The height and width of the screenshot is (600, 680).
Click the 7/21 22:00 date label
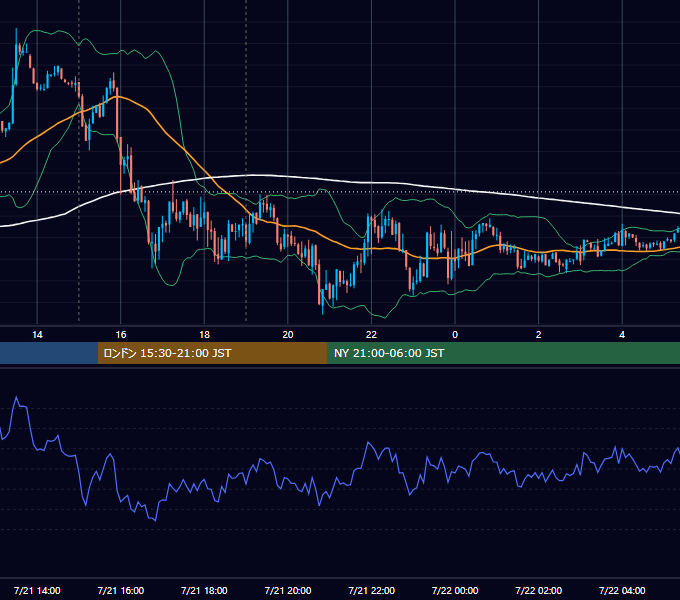[x=372, y=590]
